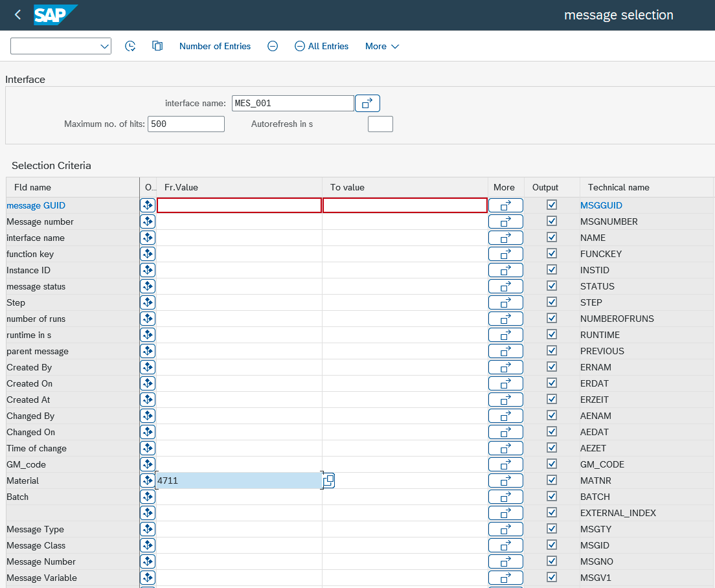Click All Entries button
The height and width of the screenshot is (588, 715).
pyautogui.click(x=321, y=46)
